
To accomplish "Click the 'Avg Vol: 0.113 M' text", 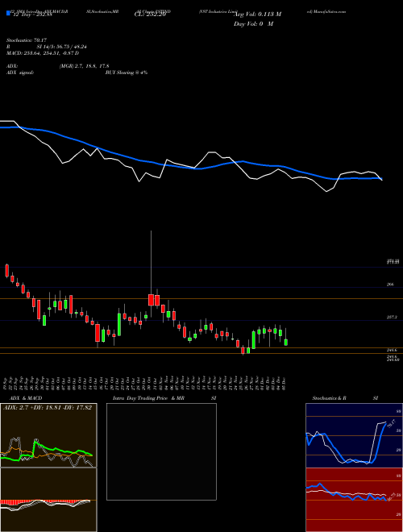I will [x=258, y=15].
